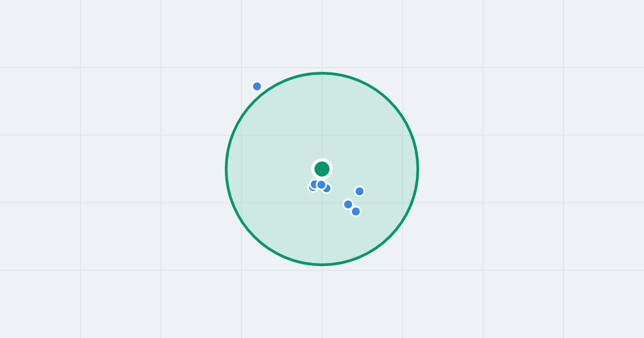Click the lower-left grid crossing inside the shaded circle
The image size is (644, 338).
[241, 203]
